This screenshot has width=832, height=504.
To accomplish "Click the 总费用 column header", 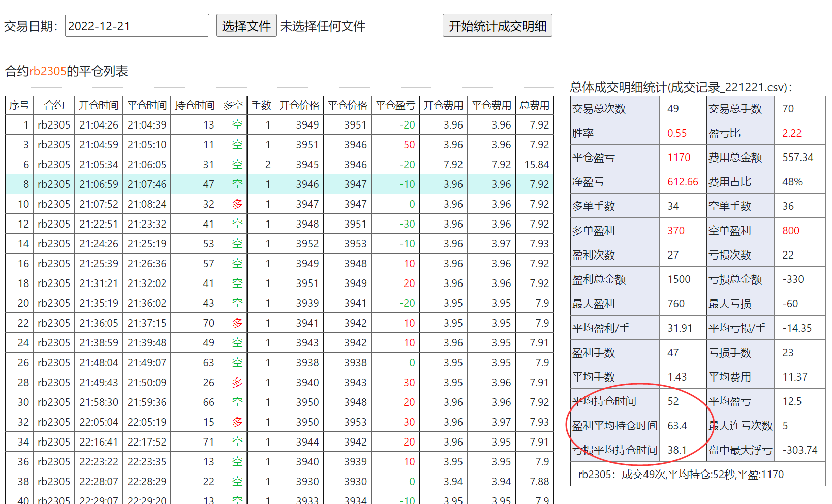I will pyautogui.click(x=534, y=105).
